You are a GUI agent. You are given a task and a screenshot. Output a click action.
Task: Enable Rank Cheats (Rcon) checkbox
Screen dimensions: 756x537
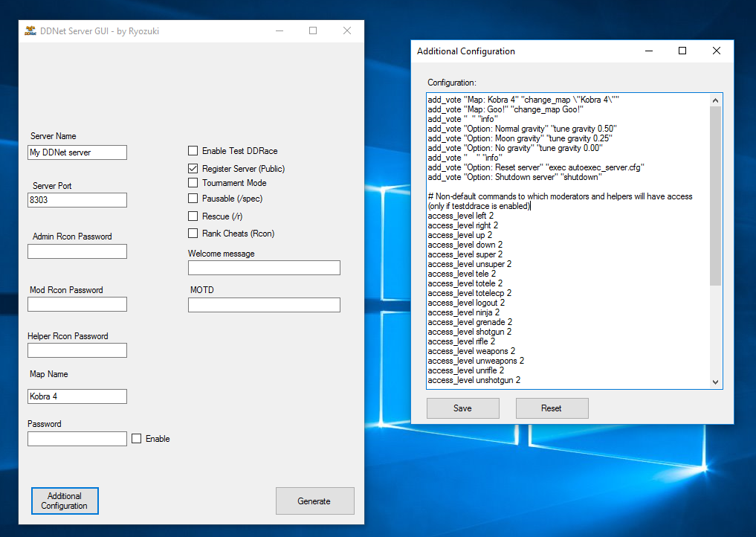point(193,234)
